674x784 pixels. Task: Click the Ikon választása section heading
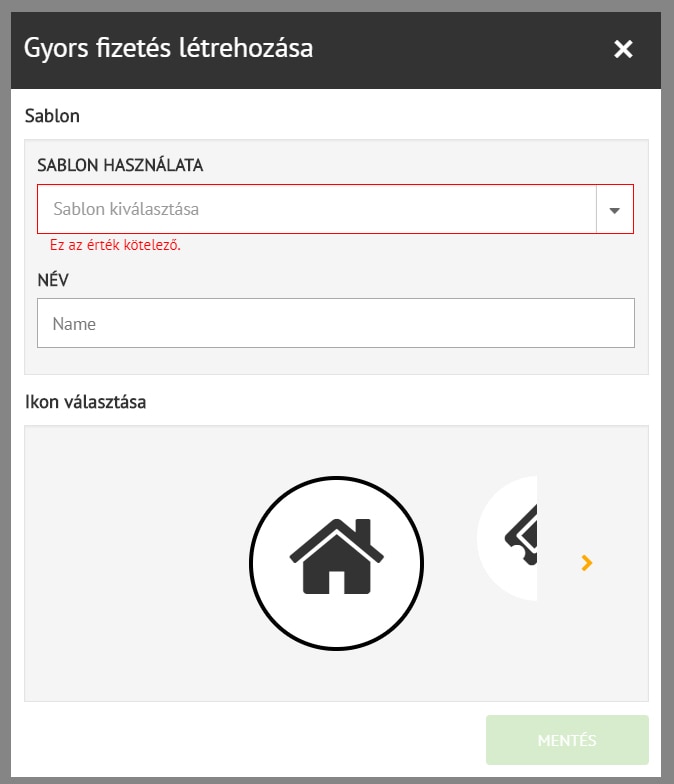(x=85, y=403)
